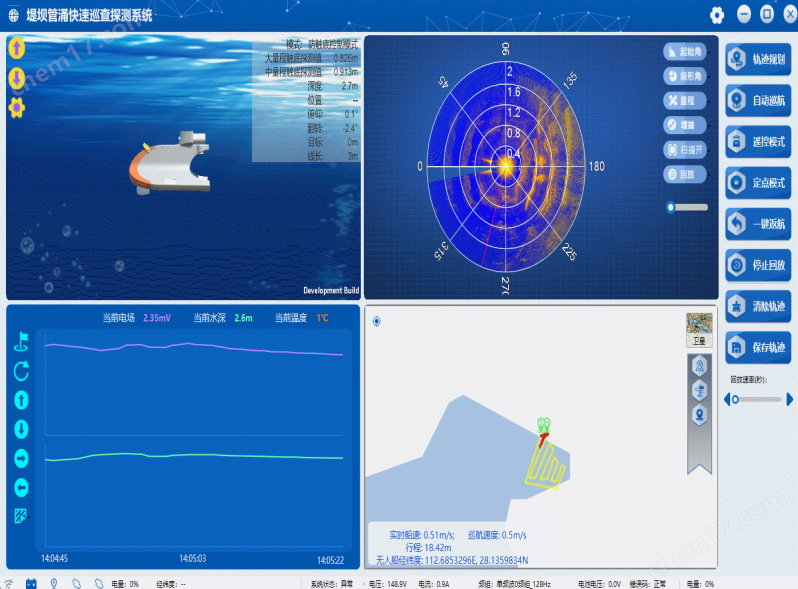Toggle sonar scanning with 扫描开
798x589 pixels.
coord(686,150)
